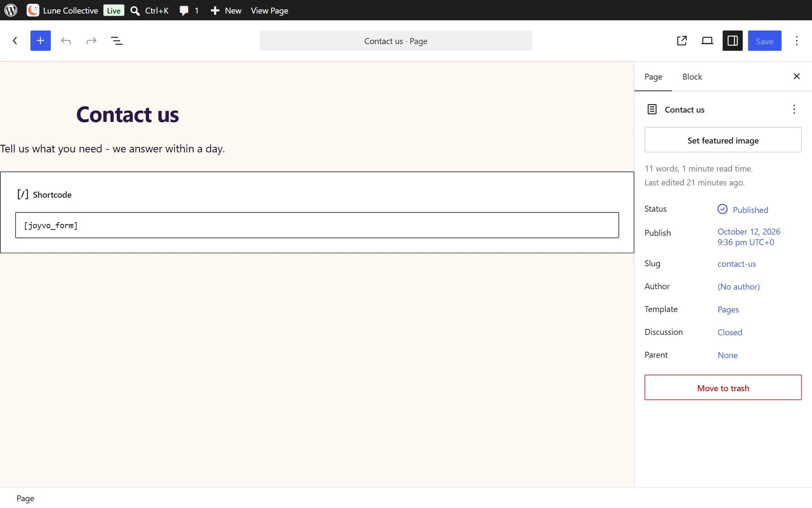This screenshot has height=508, width=812.
Task: Change the (No author) author setting
Action: [738, 287]
